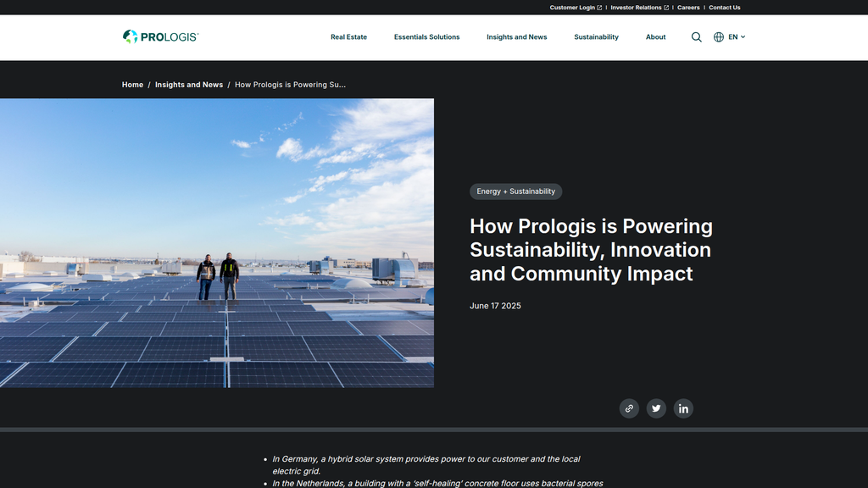Click the Prologis logo
The height and width of the screenshot is (488, 868).
tap(160, 36)
